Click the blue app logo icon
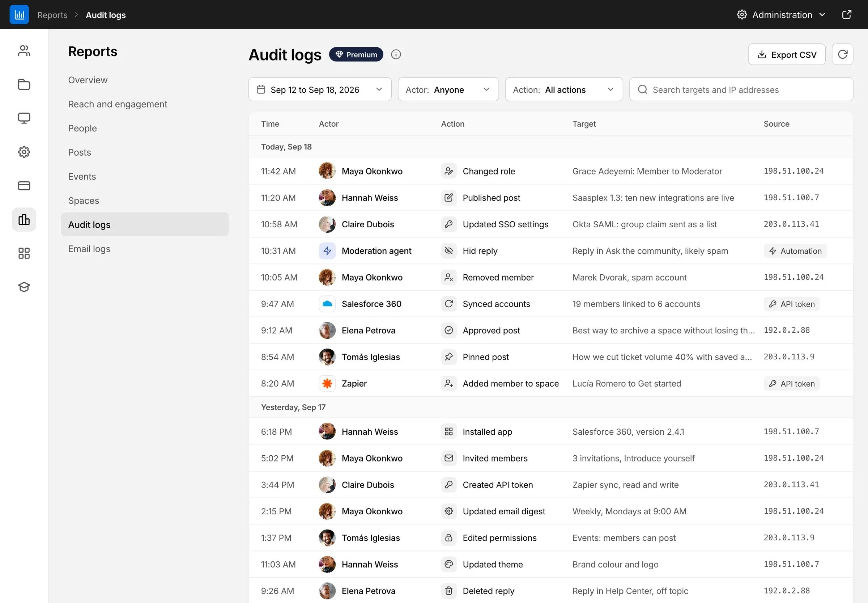Screen dimensions: 868x603 (19, 15)
